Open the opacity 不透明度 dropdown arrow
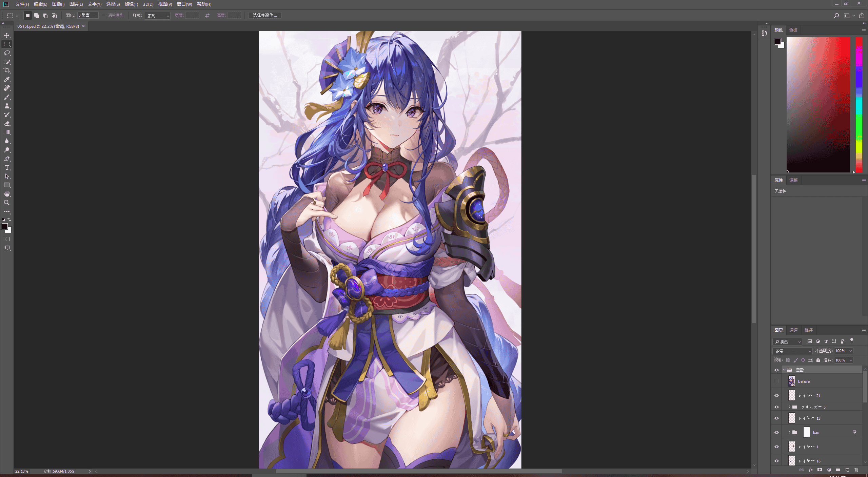This screenshot has width=868, height=477. (850, 351)
